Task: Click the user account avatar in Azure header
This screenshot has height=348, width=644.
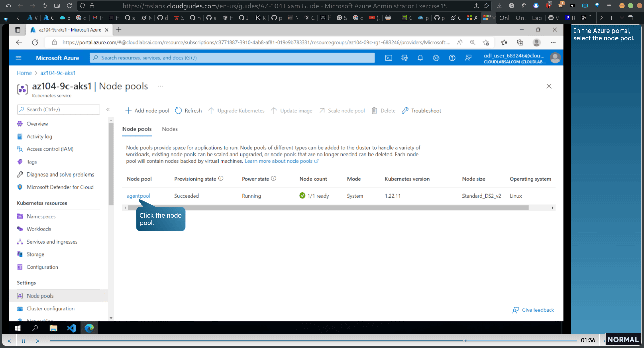Action: [555, 58]
